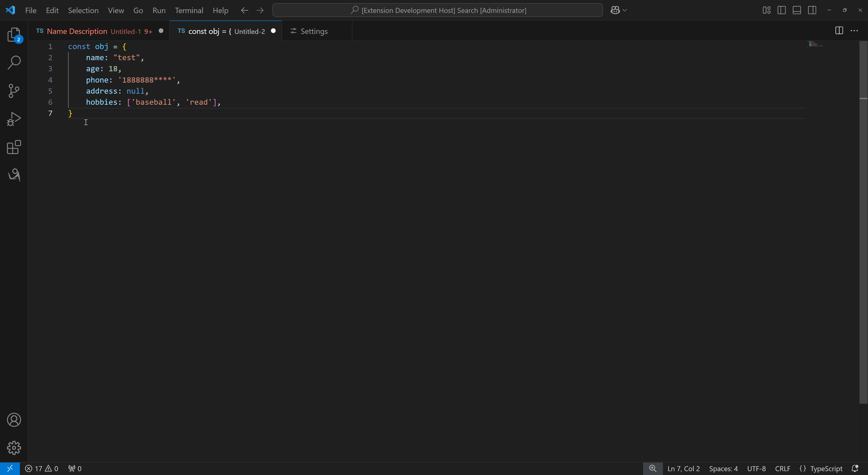Open the Explorer view in activity bar
Viewport: 868px width, 475px height.
pyautogui.click(x=14, y=35)
